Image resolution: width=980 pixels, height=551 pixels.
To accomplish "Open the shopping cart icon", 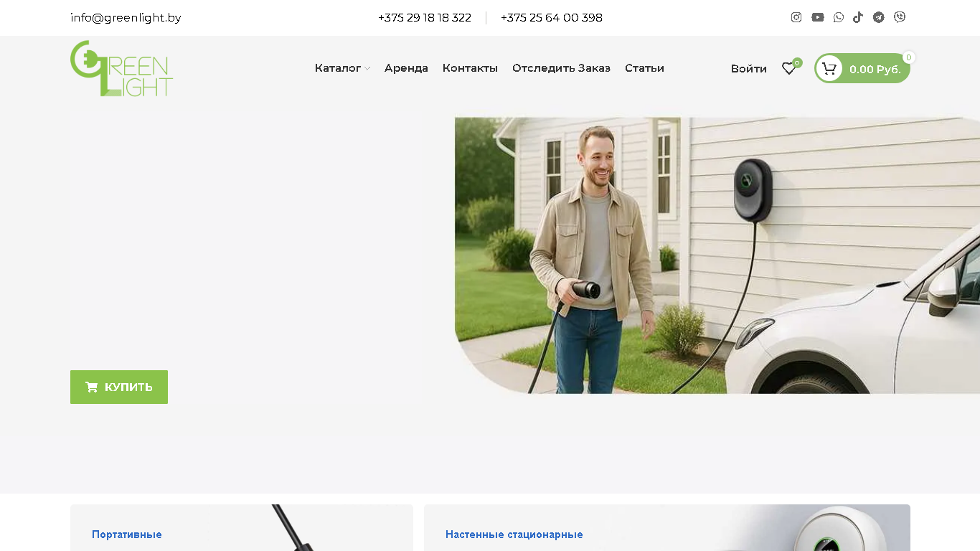I will coord(829,69).
